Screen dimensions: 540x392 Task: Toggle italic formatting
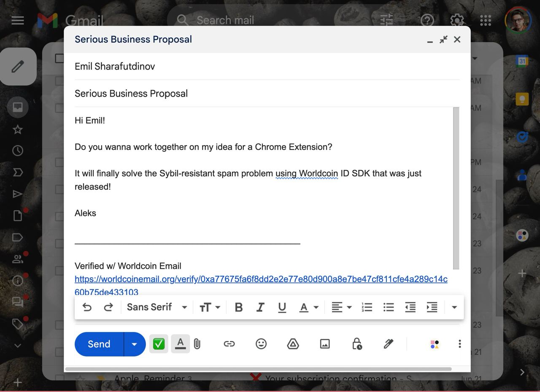260,307
